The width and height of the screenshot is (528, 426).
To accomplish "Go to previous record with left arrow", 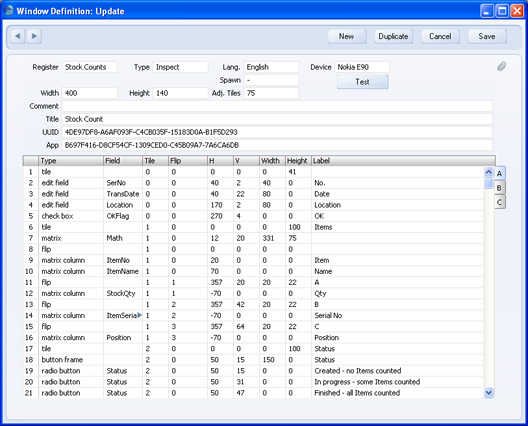I will 18,36.
